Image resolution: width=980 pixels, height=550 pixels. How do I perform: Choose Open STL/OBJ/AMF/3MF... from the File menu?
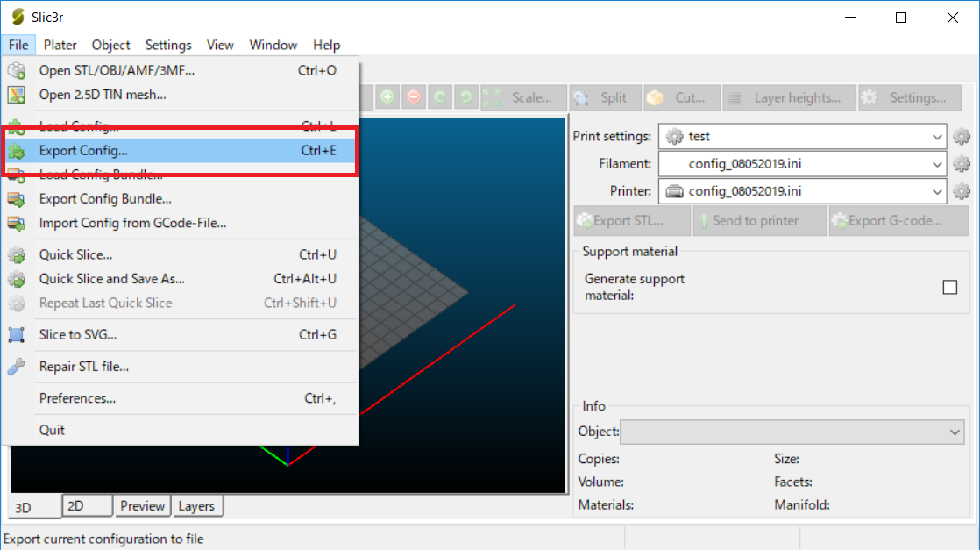click(x=180, y=70)
